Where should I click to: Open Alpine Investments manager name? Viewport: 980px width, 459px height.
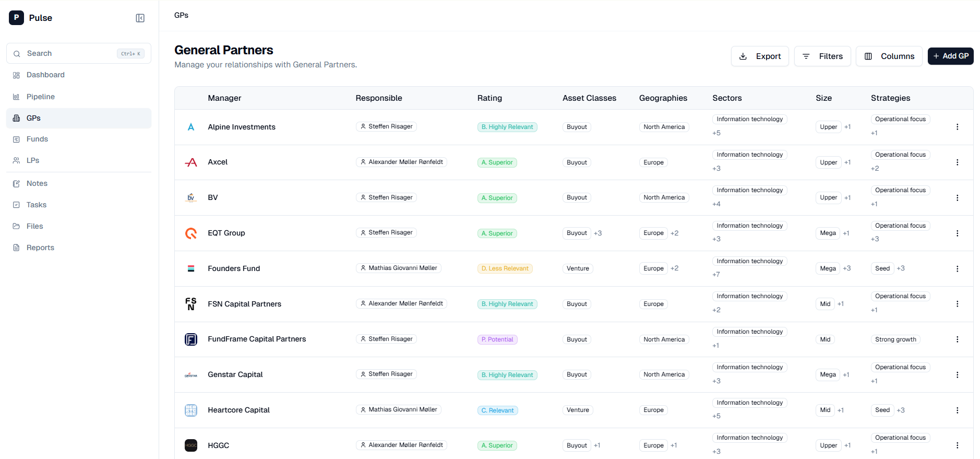point(242,127)
